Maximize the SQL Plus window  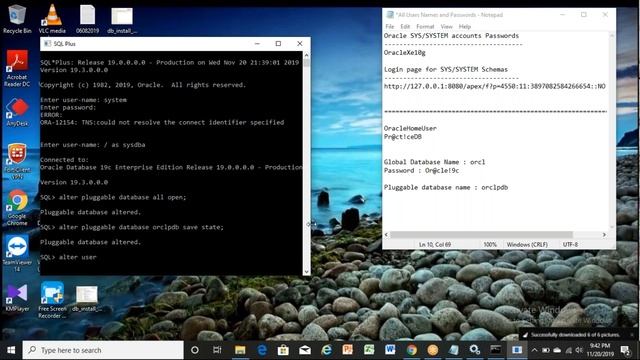click(278, 44)
